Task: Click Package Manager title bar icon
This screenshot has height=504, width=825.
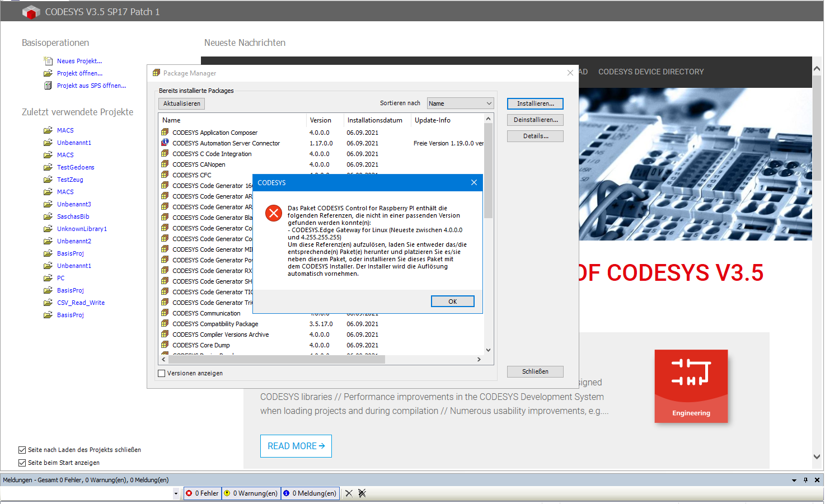Action: (156, 73)
